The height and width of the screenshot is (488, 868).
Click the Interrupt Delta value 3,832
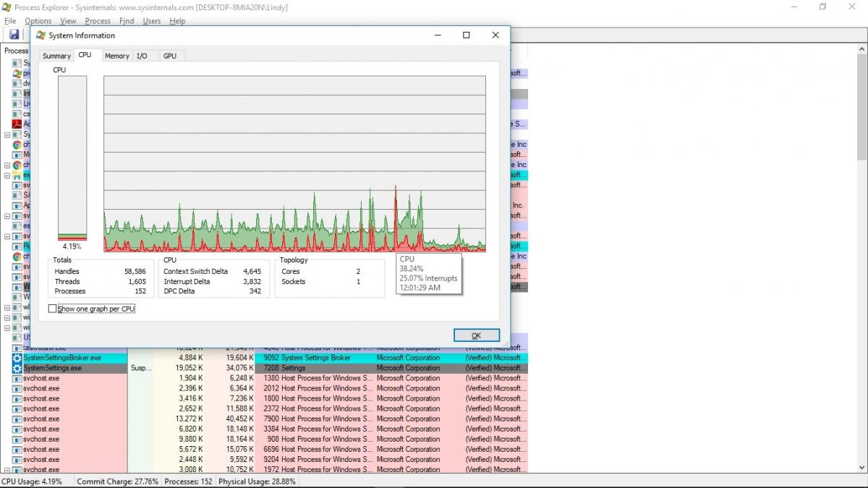coord(252,282)
